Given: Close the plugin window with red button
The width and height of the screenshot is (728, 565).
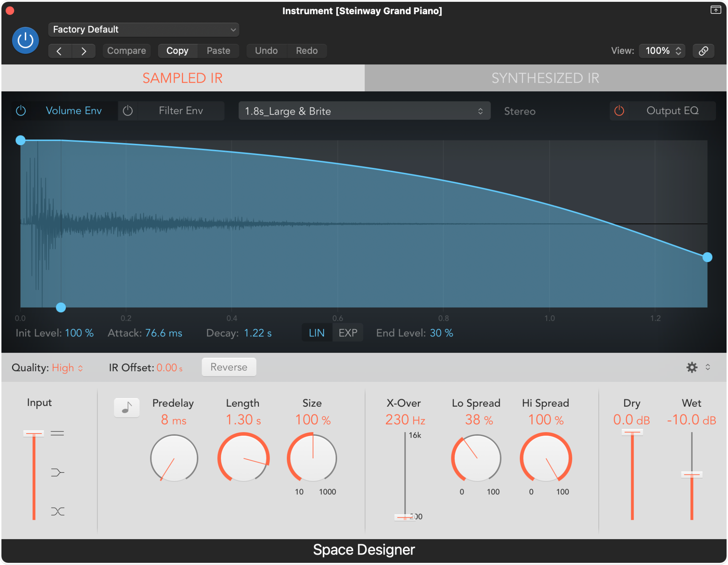Looking at the screenshot, I should click(10, 11).
